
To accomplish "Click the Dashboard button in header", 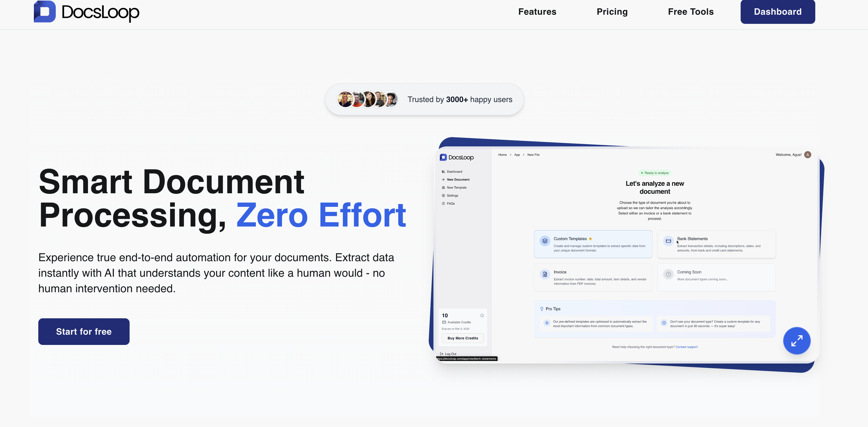I will point(777,12).
